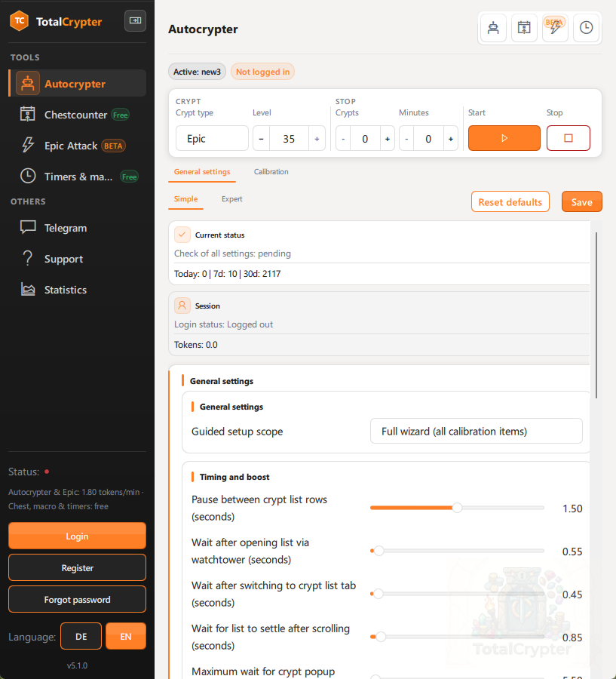This screenshot has height=679, width=616.
Task: Open the Telegram entry
Action: click(x=78, y=228)
